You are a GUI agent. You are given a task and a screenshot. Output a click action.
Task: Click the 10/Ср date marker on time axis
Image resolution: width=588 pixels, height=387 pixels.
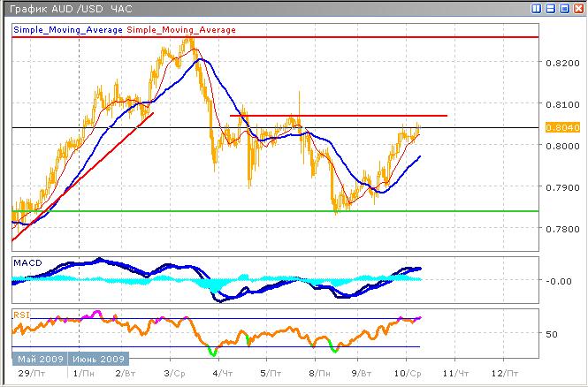(x=407, y=373)
